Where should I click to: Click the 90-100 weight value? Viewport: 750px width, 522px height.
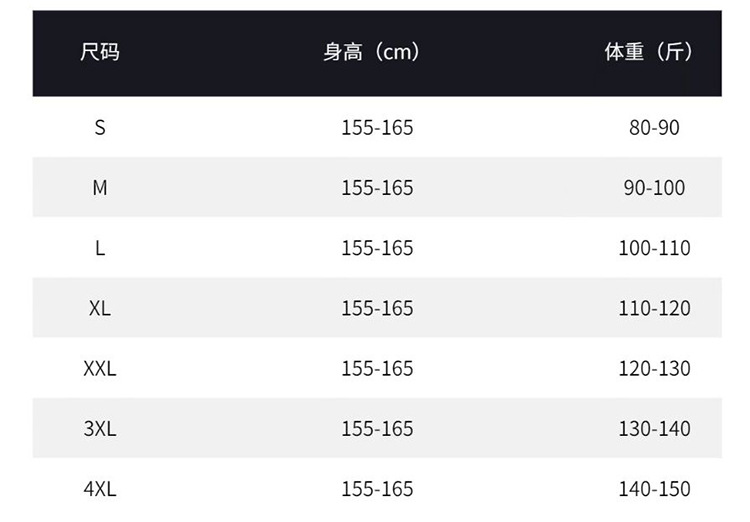click(654, 188)
